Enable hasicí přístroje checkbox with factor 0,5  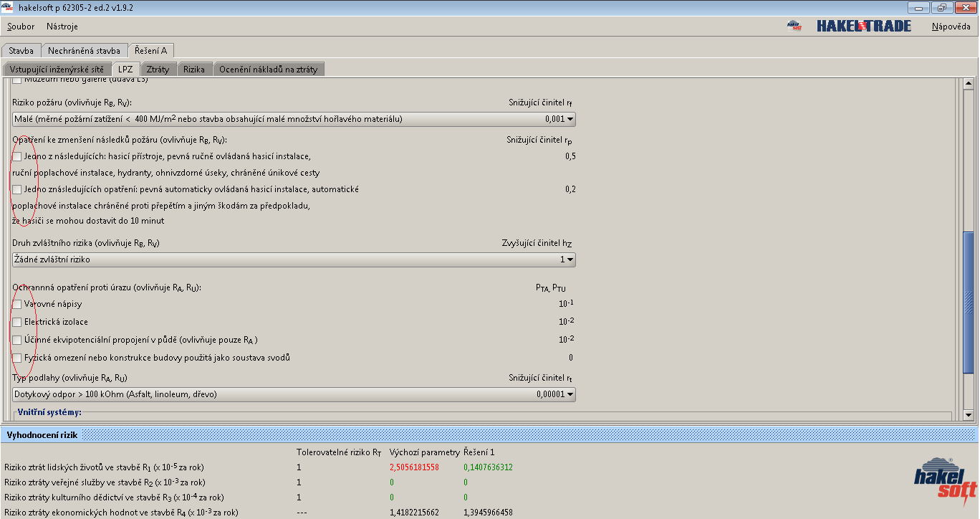[17, 156]
